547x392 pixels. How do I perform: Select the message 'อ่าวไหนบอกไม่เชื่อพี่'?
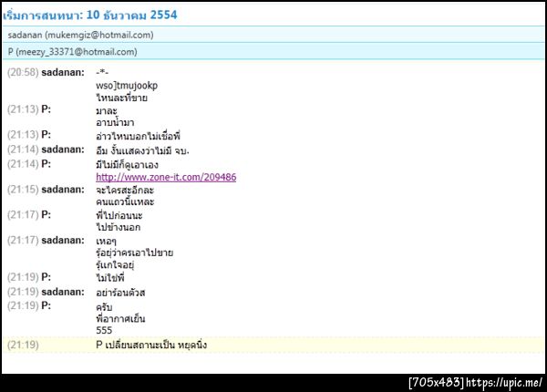click(x=139, y=135)
